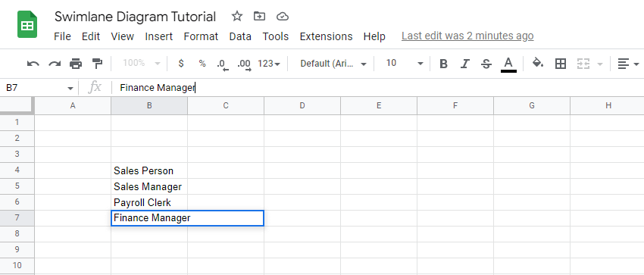The height and width of the screenshot is (275, 644).
Task: Open the Help menu
Action: [x=374, y=36]
